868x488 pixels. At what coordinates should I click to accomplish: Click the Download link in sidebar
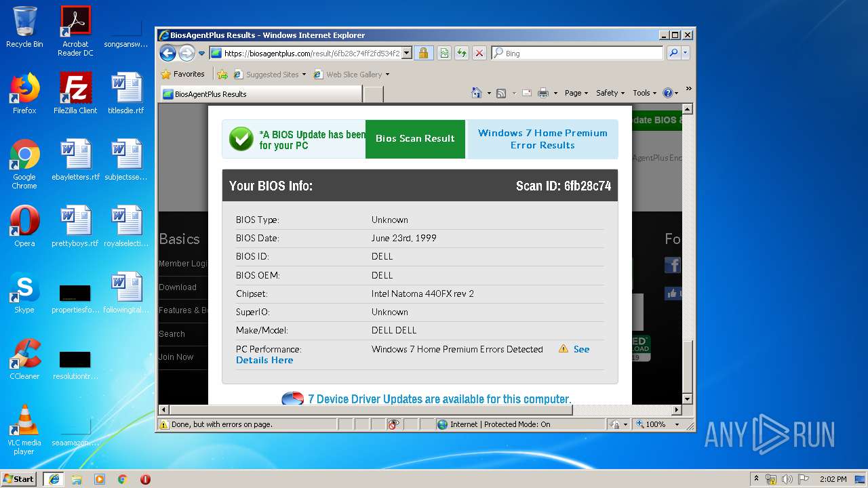(178, 287)
